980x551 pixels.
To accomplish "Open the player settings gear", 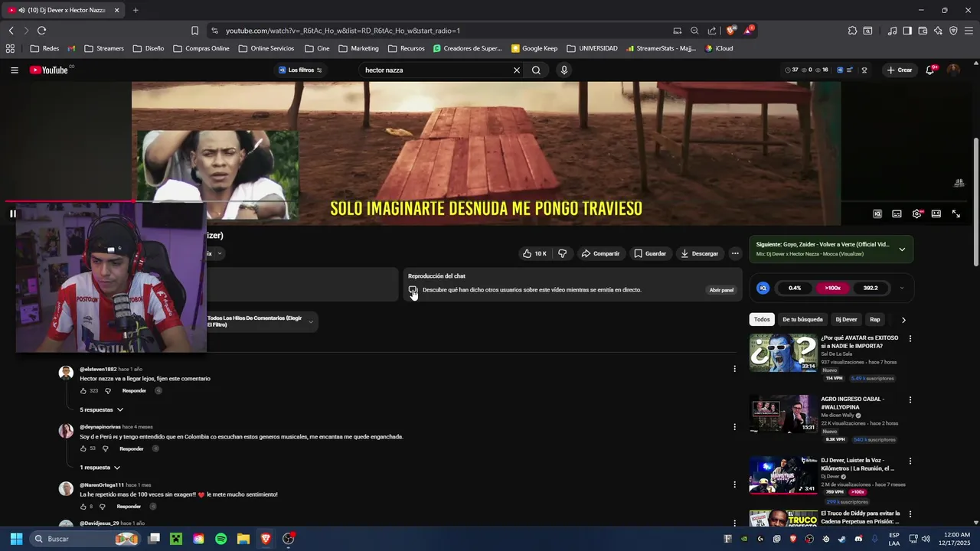I will (916, 214).
